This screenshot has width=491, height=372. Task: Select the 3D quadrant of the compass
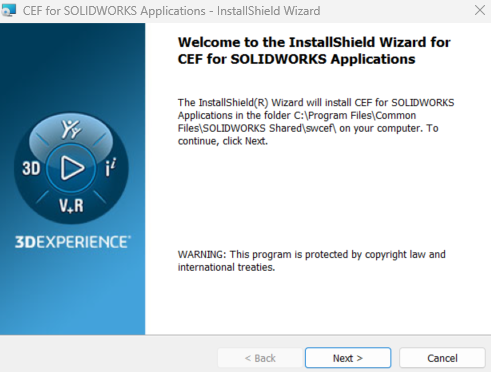tap(31, 168)
